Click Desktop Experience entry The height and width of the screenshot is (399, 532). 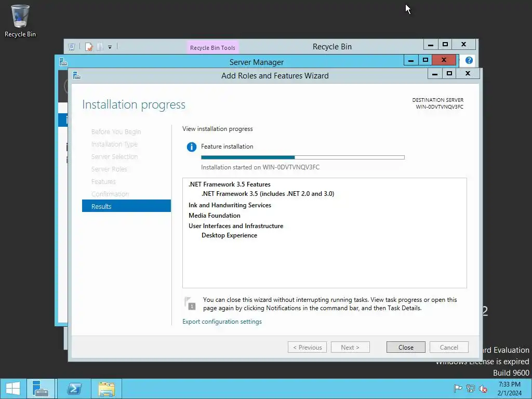[229, 235]
